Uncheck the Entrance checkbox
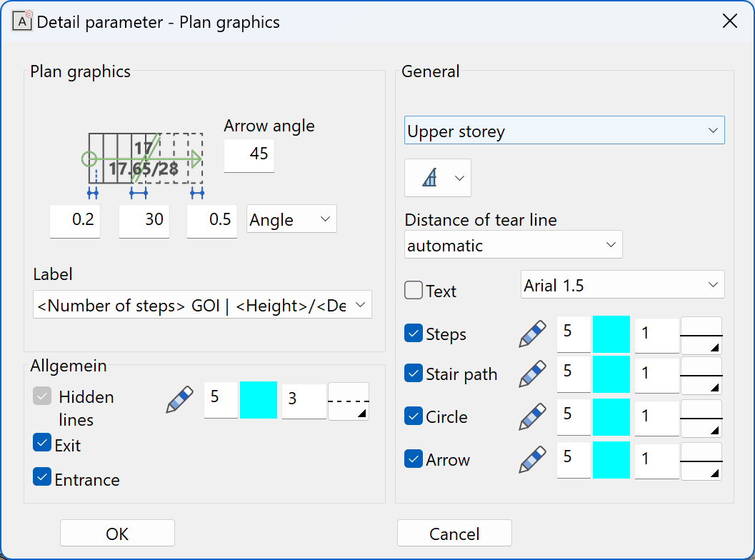The height and width of the screenshot is (560, 755). [x=42, y=476]
